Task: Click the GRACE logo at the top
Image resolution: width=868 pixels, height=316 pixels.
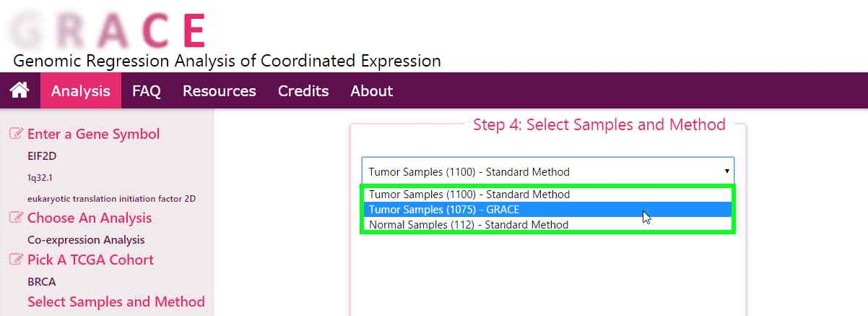Action: tap(108, 30)
